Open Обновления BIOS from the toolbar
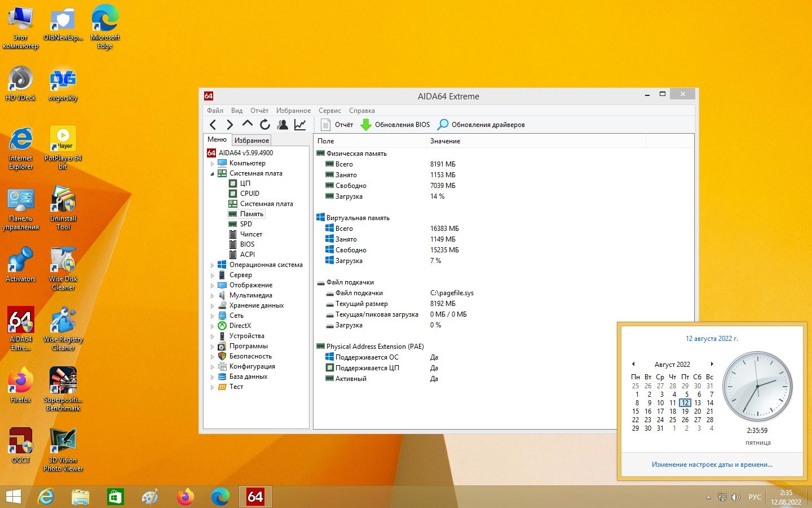This screenshot has width=812, height=508. [x=395, y=125]
